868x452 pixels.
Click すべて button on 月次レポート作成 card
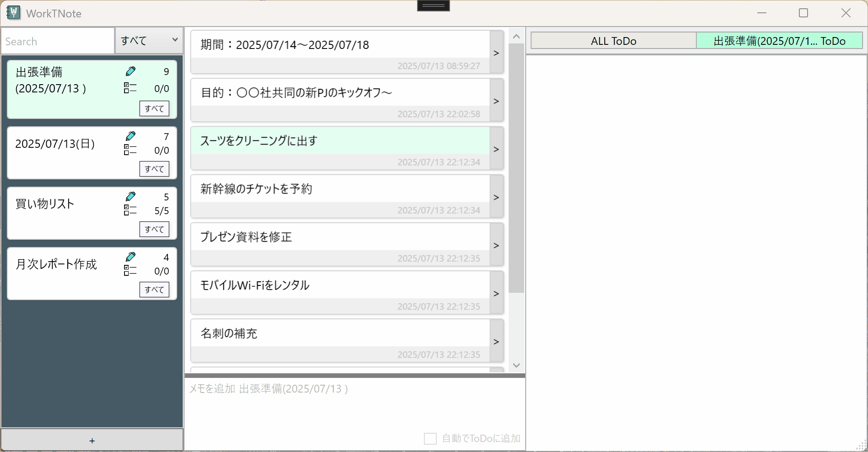point(154,290)
